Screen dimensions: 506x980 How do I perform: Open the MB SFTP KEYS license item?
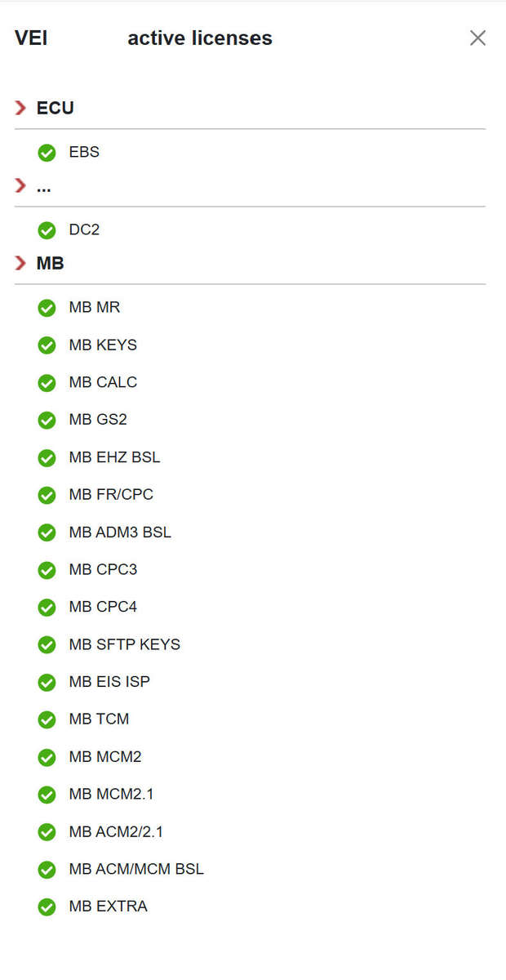pyautogui.click(x=124, y=644)
